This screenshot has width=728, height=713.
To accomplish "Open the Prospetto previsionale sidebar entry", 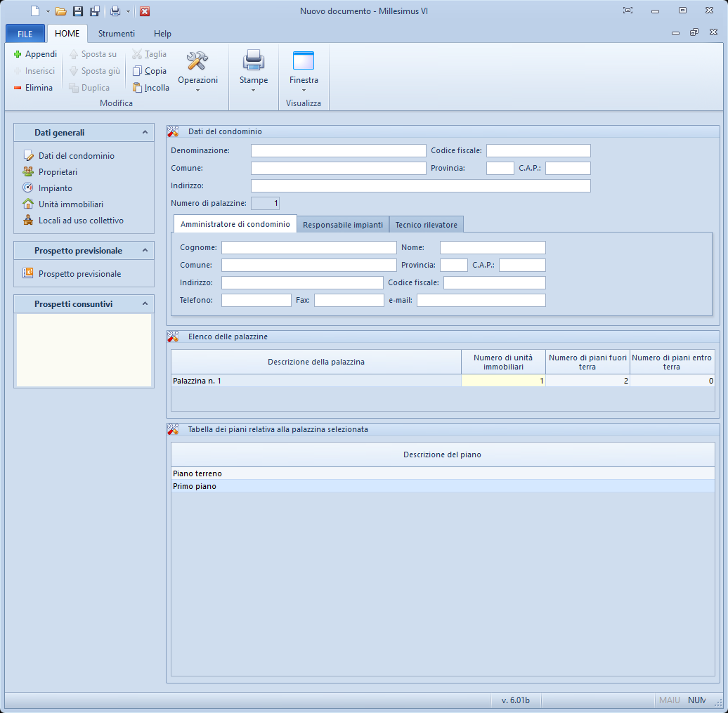I will click(79, 274).
